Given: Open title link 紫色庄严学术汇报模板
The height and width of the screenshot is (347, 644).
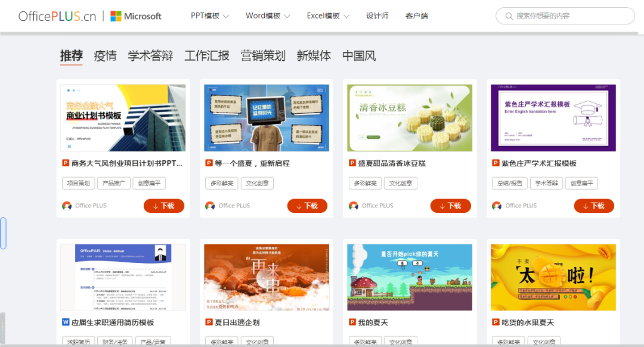Looking at the screenshot, I should point(539,163).
